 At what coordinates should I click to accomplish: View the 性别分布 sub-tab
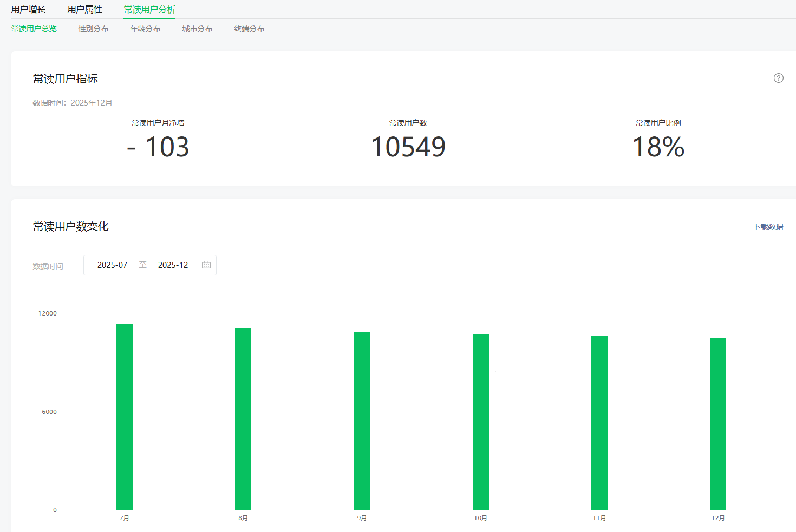[x=93, y=29]
